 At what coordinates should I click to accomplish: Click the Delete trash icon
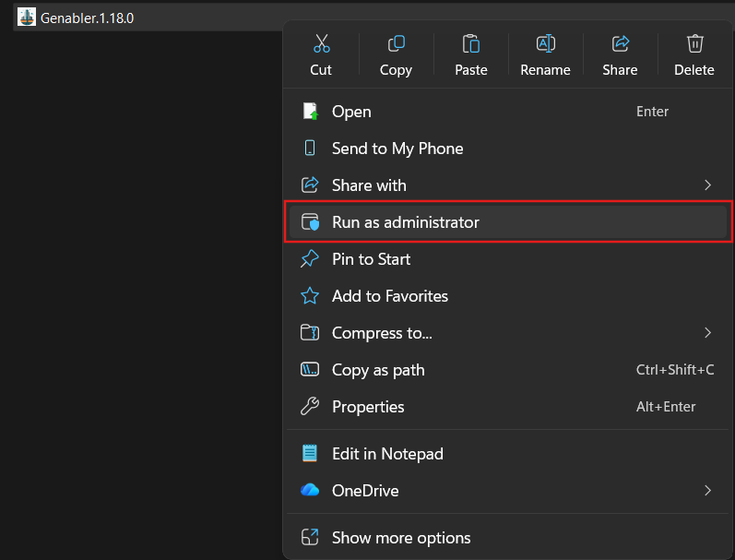click(x=694, y=43)
